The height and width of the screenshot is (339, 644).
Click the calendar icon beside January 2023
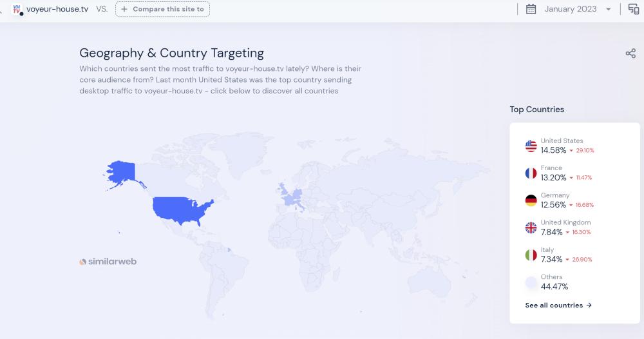(x=531, y=9)
